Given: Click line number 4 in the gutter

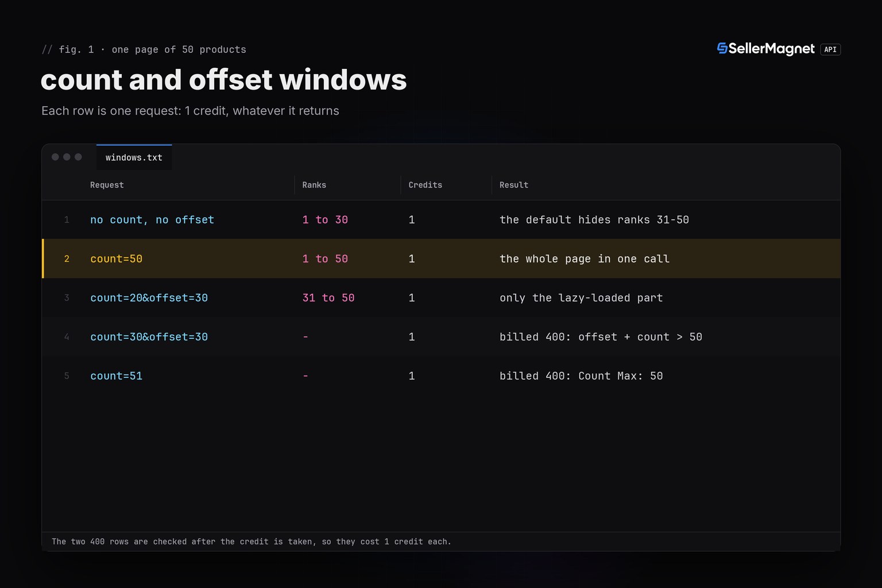Looking at the screenshot, I should 67,337.
